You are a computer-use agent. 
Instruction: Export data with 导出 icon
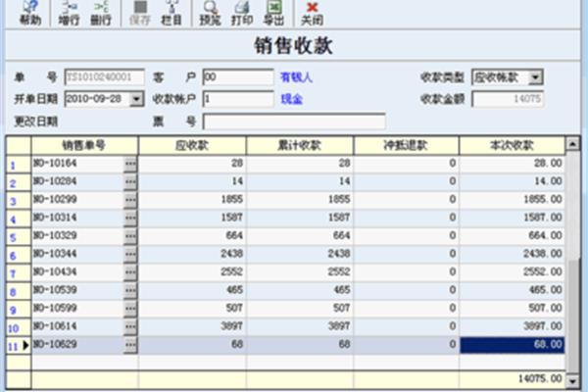pyautogui.click(x=273, y=13)
